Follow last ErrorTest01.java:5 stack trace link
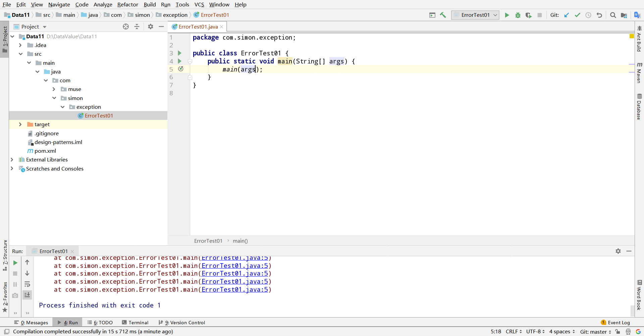 pyautogui.click(x=235, y=290)
